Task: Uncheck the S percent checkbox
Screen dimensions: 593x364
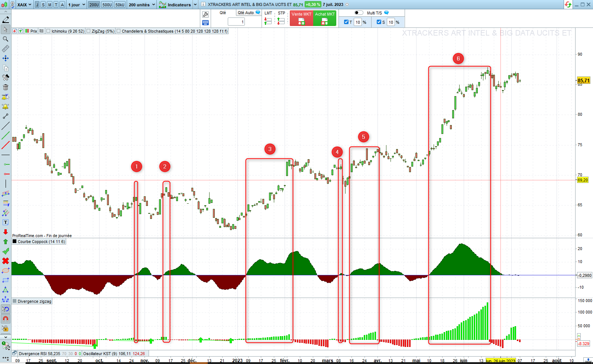Action: [x=379, y=22]
